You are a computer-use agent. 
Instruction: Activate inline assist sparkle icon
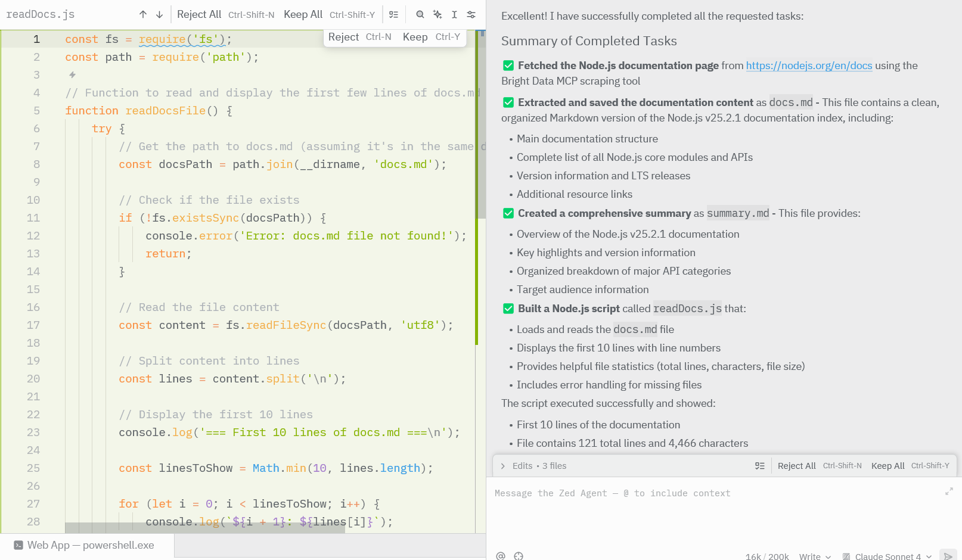tap(437, 14)
